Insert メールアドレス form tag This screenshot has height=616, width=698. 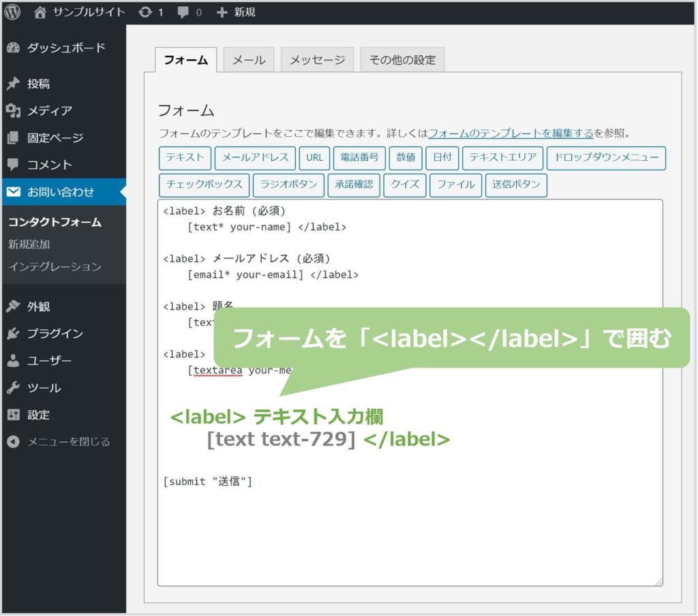click(255, 157)
